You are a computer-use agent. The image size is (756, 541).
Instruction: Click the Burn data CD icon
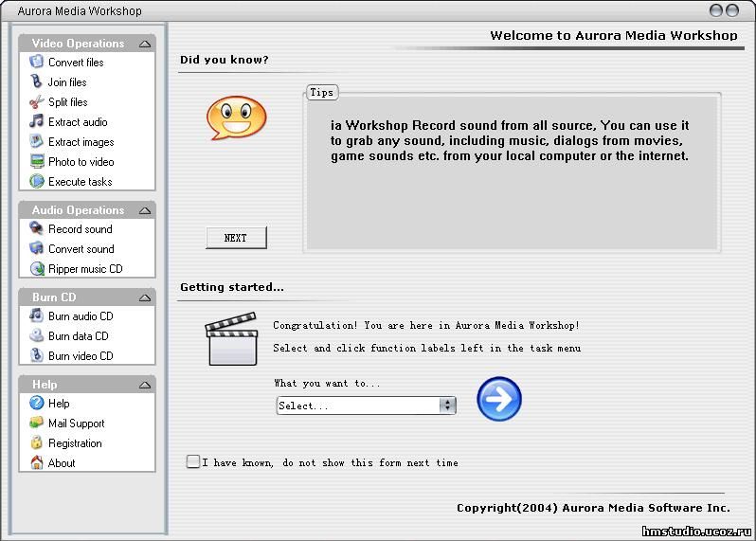37,335
